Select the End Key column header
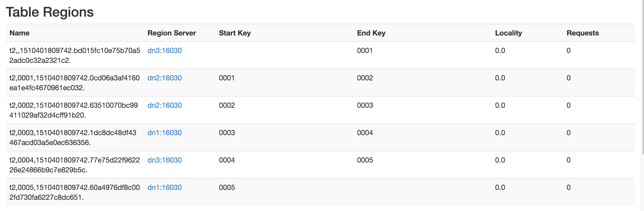 371,33
